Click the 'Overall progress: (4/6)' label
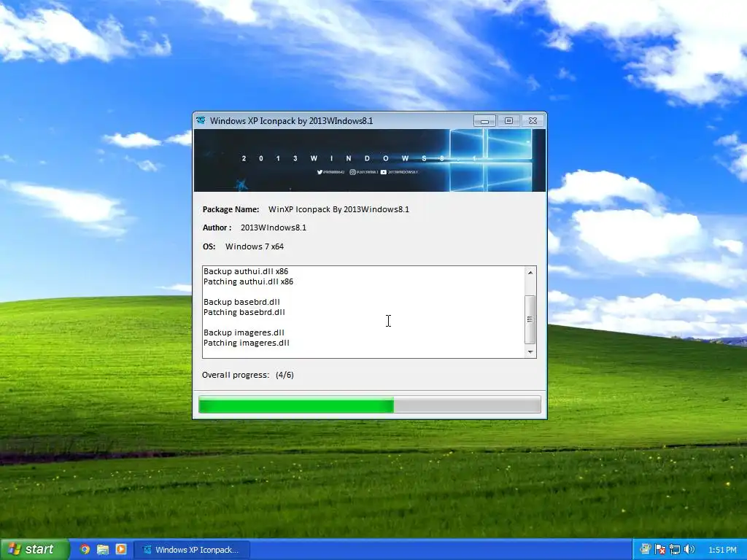The height and width of the screenshot is (560, 747). point(248,375)
